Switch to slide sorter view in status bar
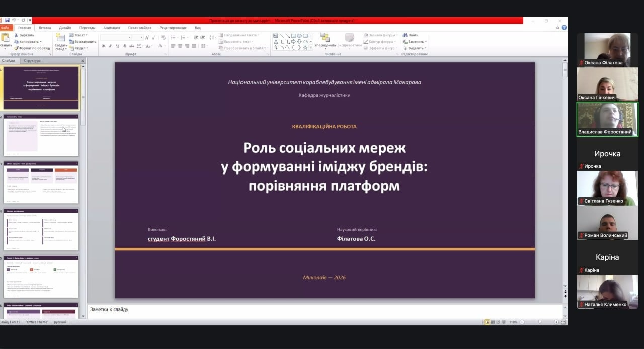The height and width of the screenshot is (349, 644). tap(493, 322)
